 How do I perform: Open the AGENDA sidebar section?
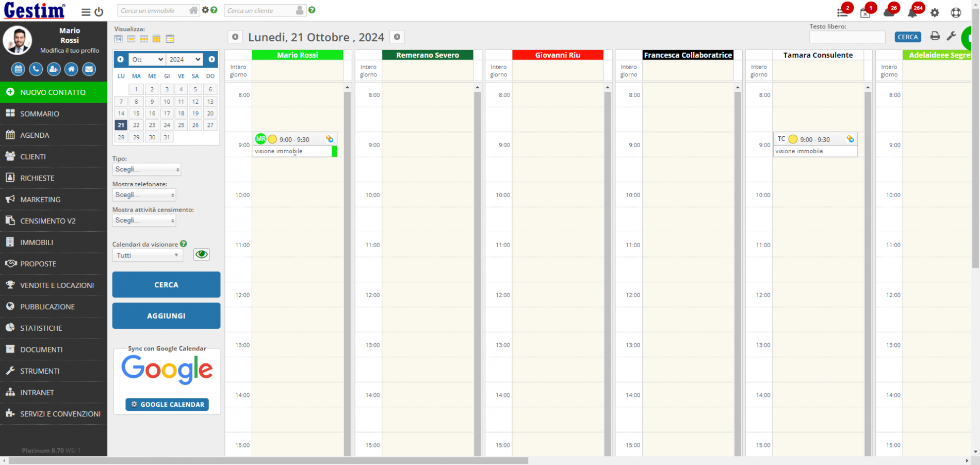coord(36,135)
